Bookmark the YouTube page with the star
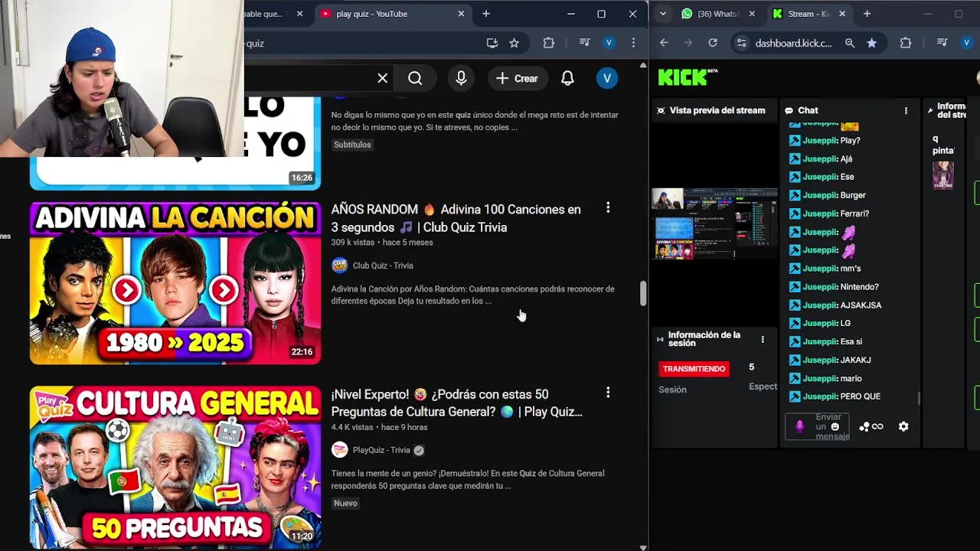This screenshot has width=980, height=551. (x=514, y=43)
